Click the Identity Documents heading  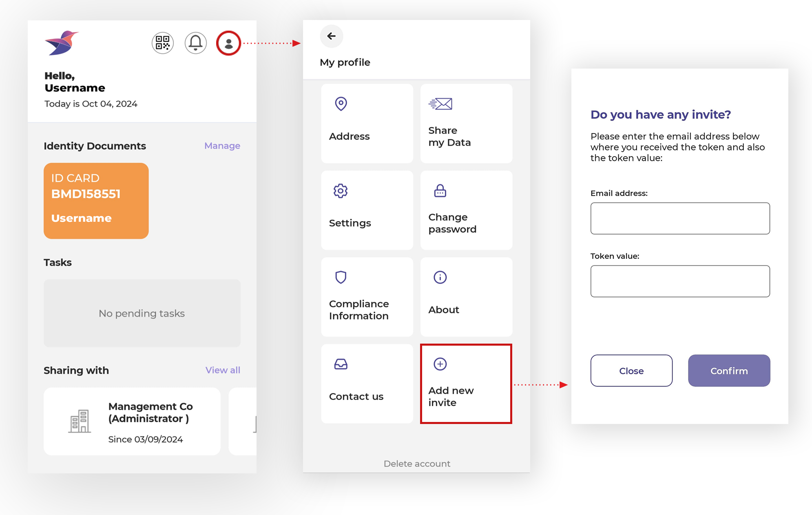pos(95,146)
